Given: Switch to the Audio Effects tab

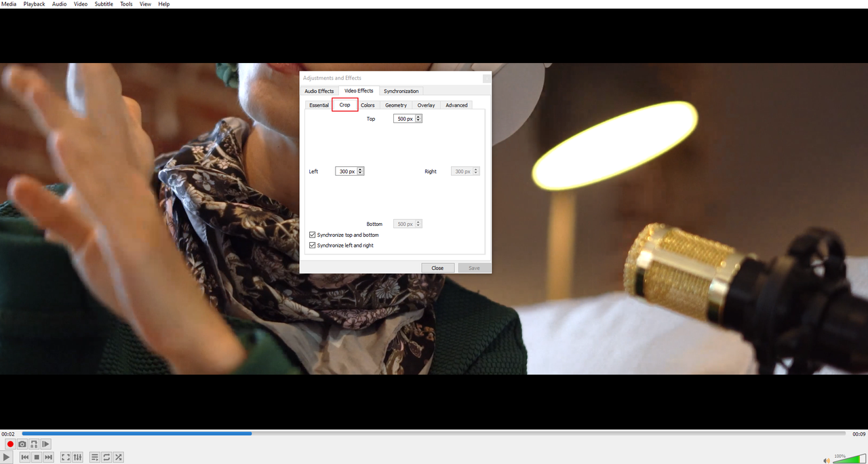Looking at the screenshot, I should tap(319, 91).
